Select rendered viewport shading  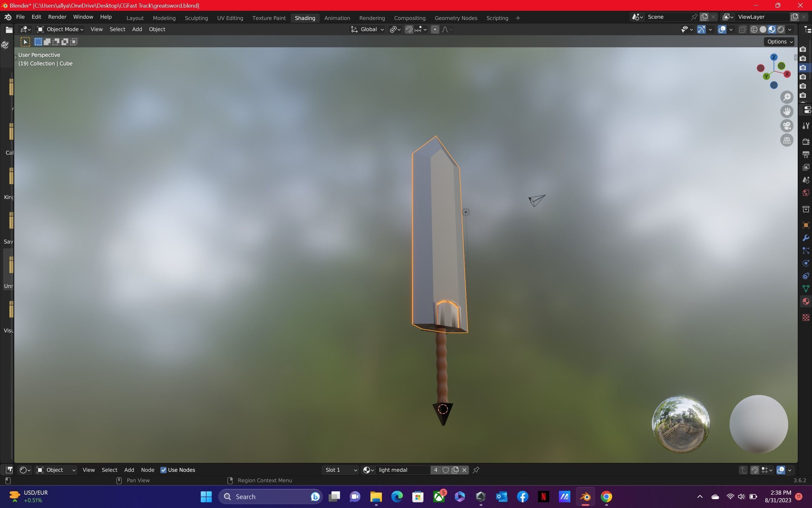pyautogui.click(x=781, y=30)
